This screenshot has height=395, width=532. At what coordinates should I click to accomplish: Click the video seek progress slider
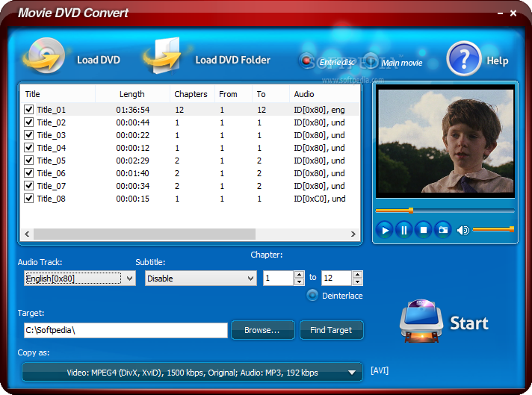(445, 211)
